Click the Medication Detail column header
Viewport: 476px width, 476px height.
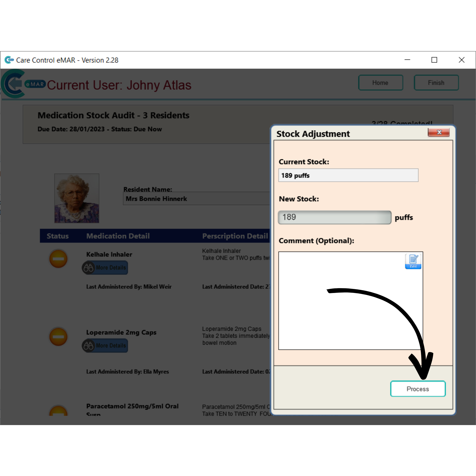coord(118,236)
